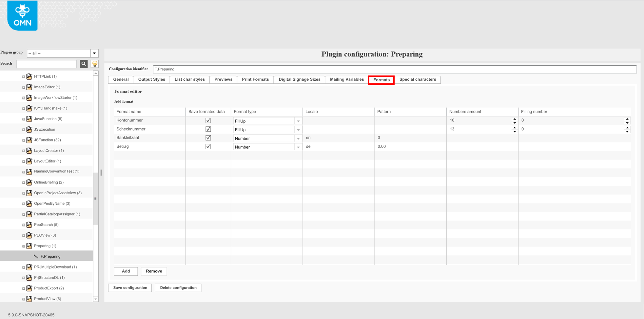
Task: Open Format type dropdown for Schecknummer
Action: point(298,130)
